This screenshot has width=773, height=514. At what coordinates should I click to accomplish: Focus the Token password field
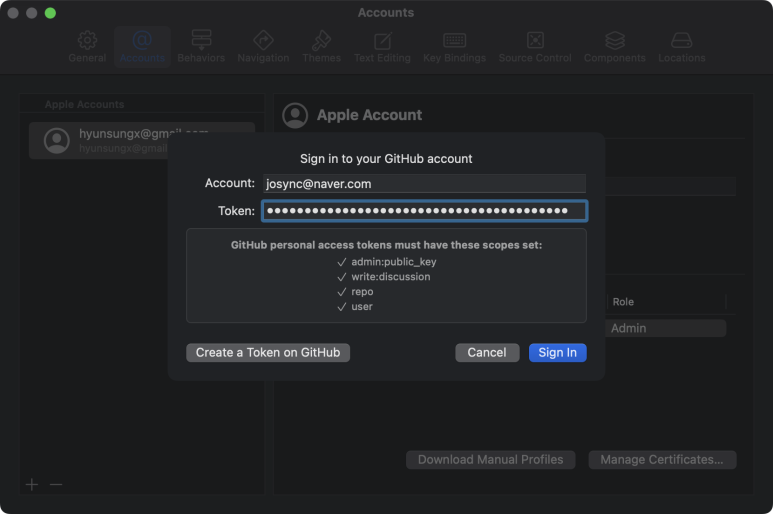coord(424,211)
